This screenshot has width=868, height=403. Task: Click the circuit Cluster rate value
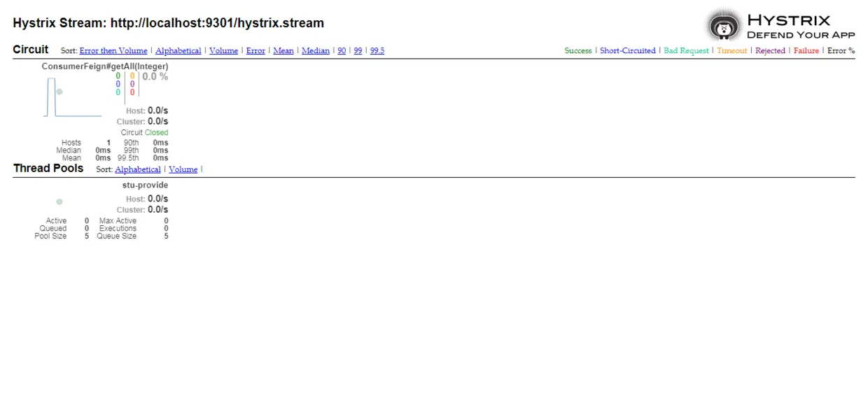click(x=157, y=121)
